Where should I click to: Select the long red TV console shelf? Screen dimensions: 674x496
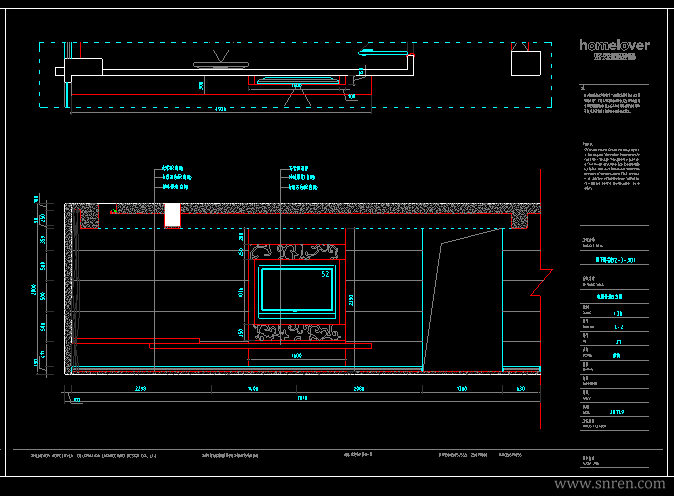[x=260, y=346]
